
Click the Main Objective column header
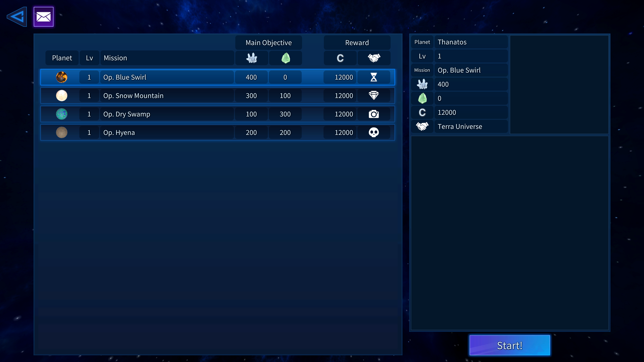[269, 43]
